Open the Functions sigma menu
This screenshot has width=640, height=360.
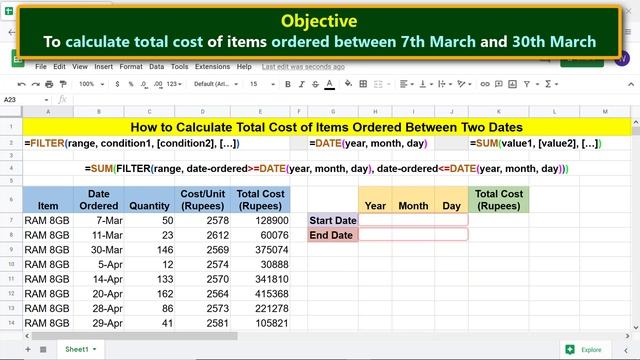[551, 84]
